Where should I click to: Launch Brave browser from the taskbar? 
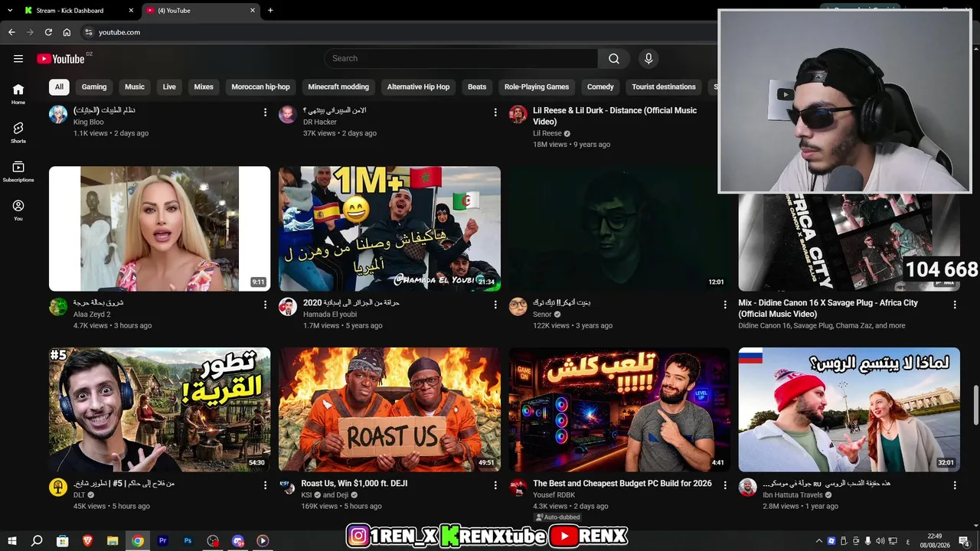87,540
